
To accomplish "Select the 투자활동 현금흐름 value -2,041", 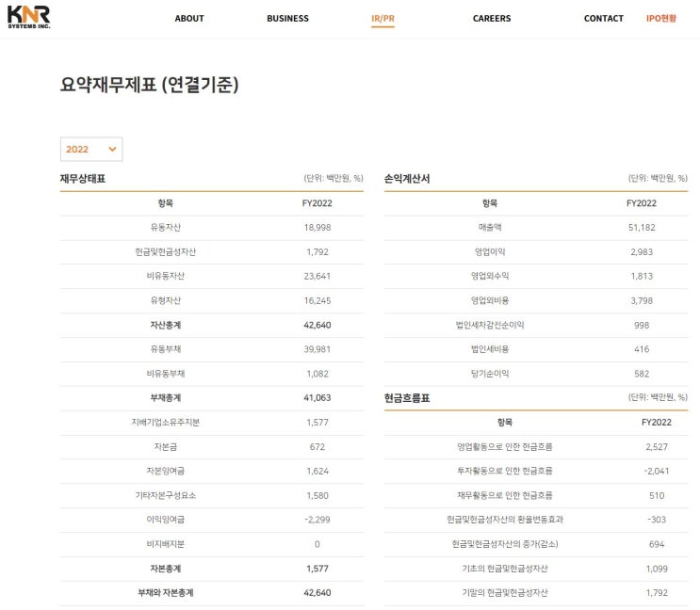I will (657, 471).
